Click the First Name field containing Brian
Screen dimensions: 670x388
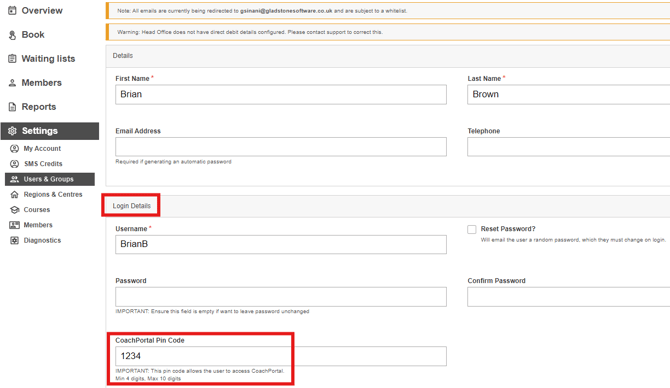(x=281, y=94)
